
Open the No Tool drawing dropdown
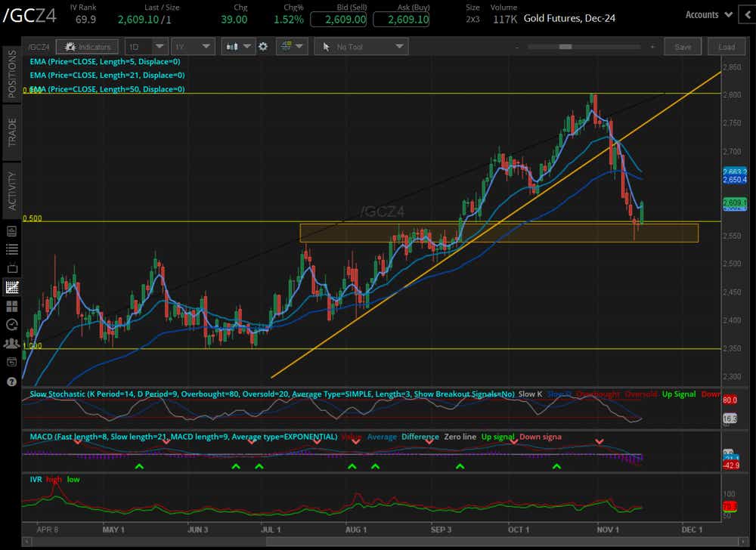399,47
